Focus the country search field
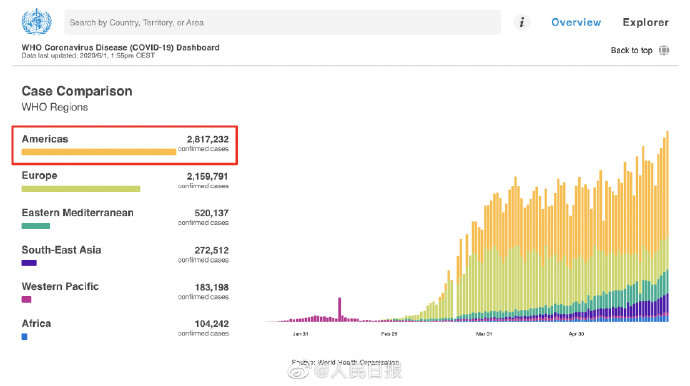 pyautogui.click(x=283, y=22)
